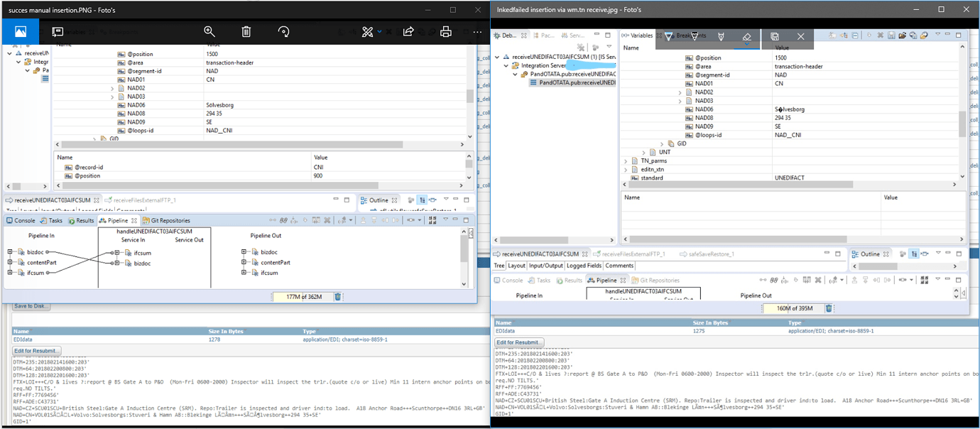
Task: Expand ifcsum under Service In
Action: (117, 253)
